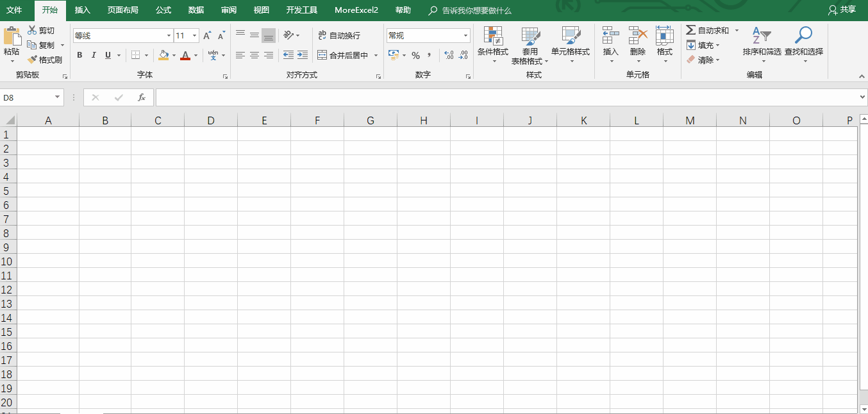The width and height of the screenshot is (868, 414).
Task: Apply comma style number format
Action: [429, 55]
